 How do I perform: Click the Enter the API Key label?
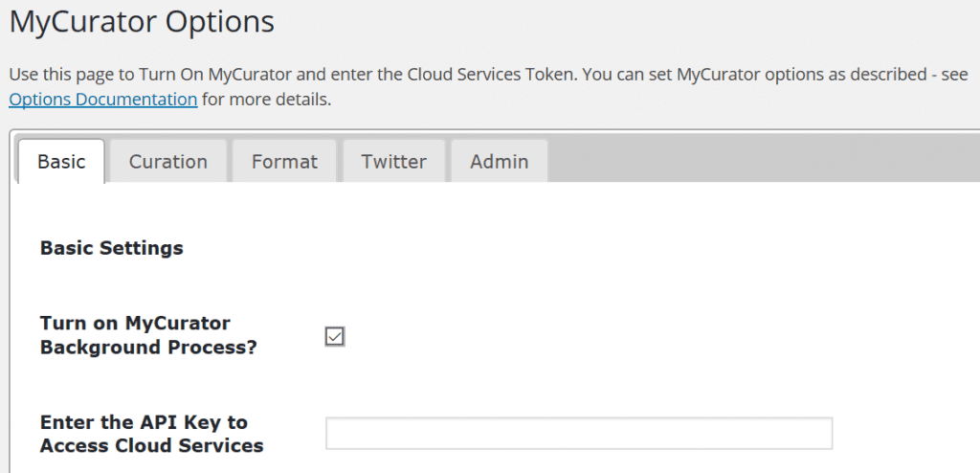pyautogui.click(x=152, y=434)
